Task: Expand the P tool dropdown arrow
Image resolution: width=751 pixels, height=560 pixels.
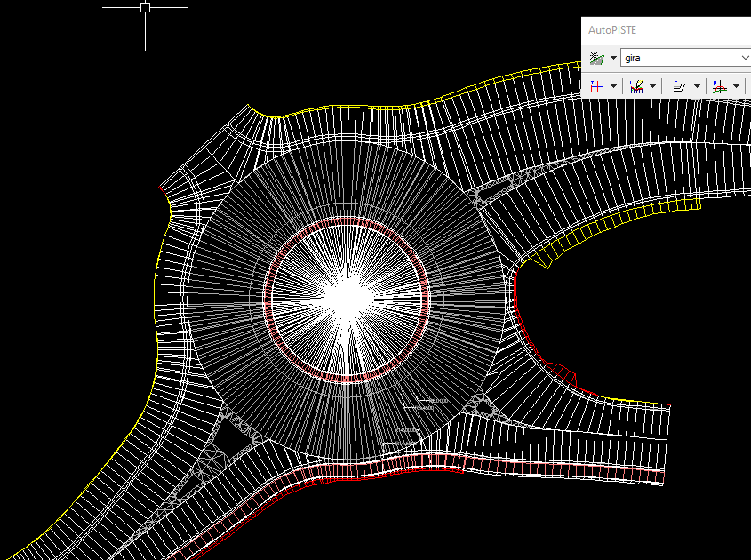Action: click(x=736, y=87)
